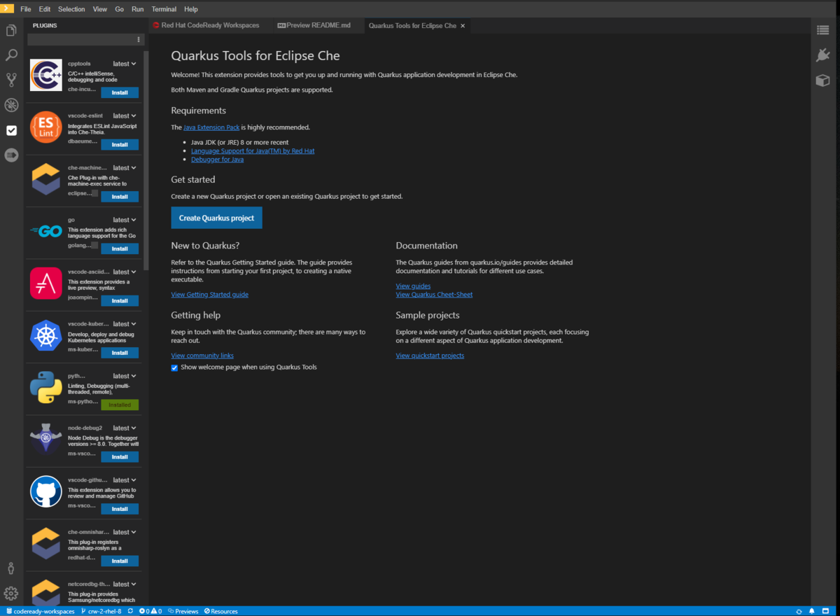Open vscode-asciidoctor version dropdown
The image size is (840, 616).
[x=125, y=272]
